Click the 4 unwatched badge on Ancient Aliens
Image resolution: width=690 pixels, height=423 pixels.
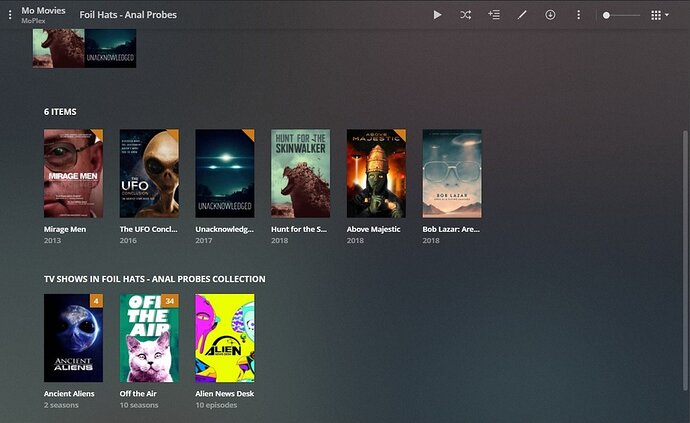[x=96, y=301]
